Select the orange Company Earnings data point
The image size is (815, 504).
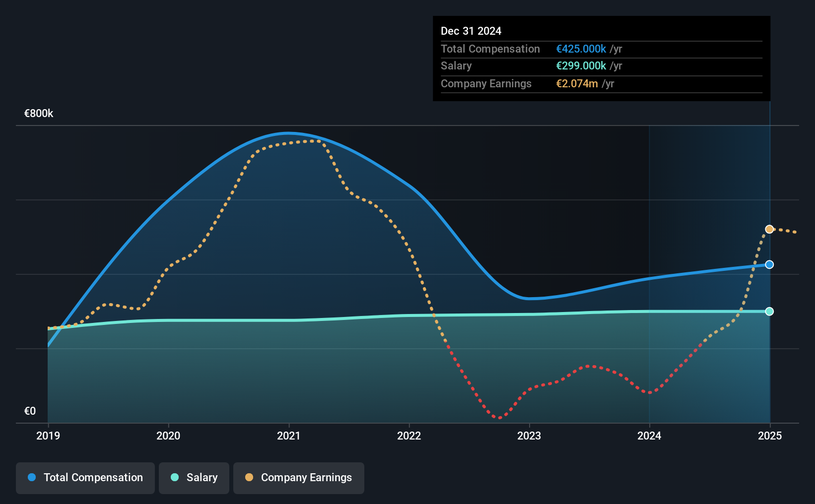[769, 229]
